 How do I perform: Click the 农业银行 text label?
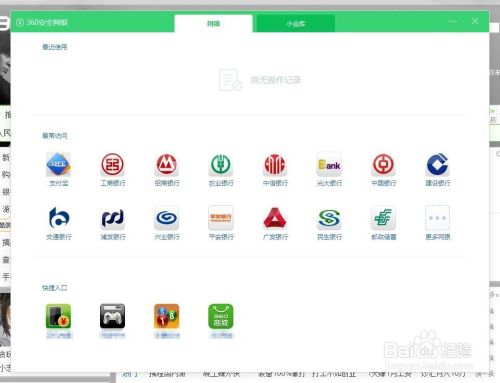click(221, 183)
